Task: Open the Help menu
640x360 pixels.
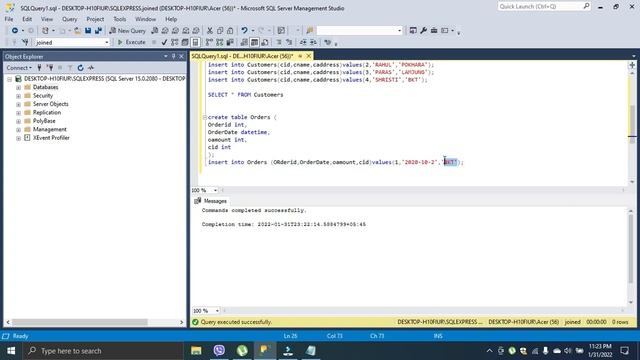Action: pyautogui.click(x=171, y=19)
